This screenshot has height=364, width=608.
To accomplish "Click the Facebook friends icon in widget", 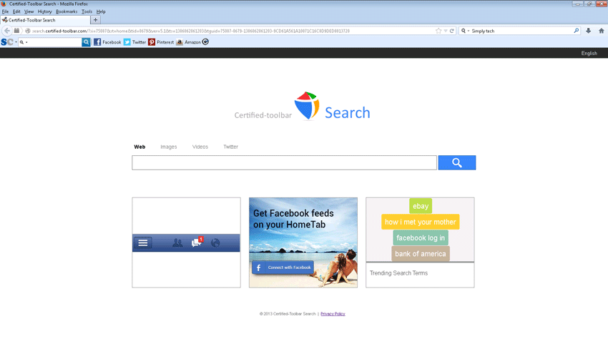I will pyautogui.click(x=177, y=243).
